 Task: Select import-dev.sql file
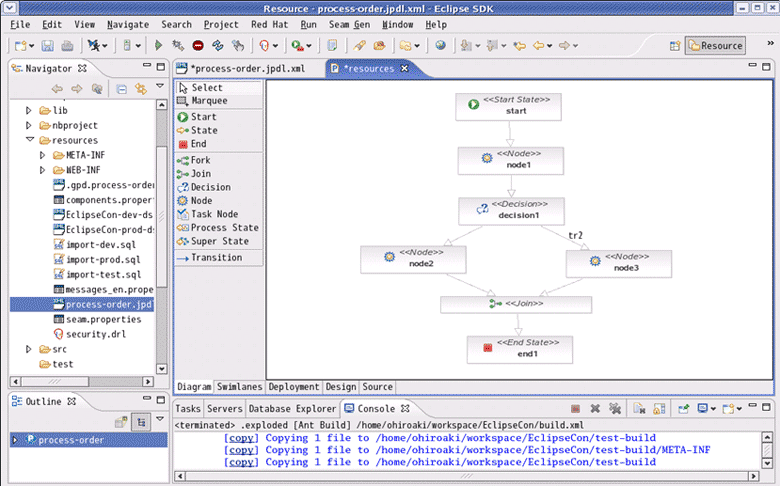coord(95,245)
